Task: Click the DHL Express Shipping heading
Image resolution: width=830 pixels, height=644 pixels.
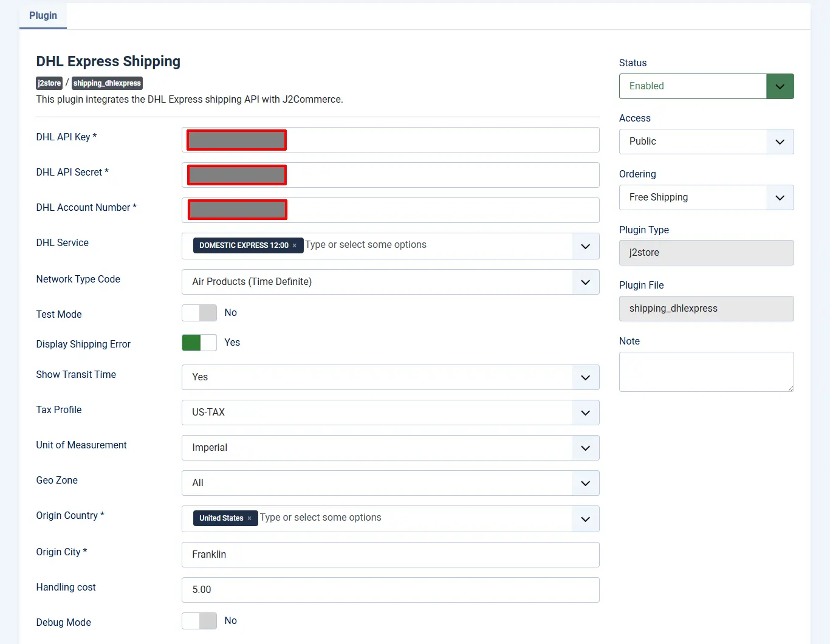Action: (108, 61)
